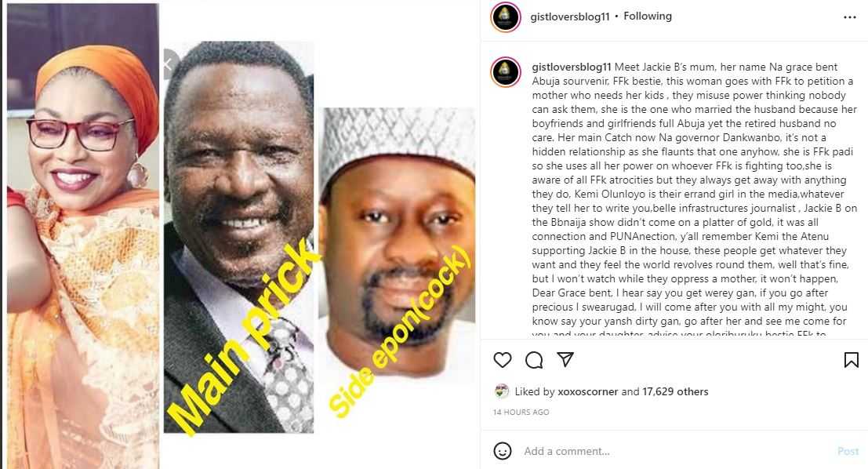
Task: Open the three-dot more options menu
Action: click(x=850, y=16)
